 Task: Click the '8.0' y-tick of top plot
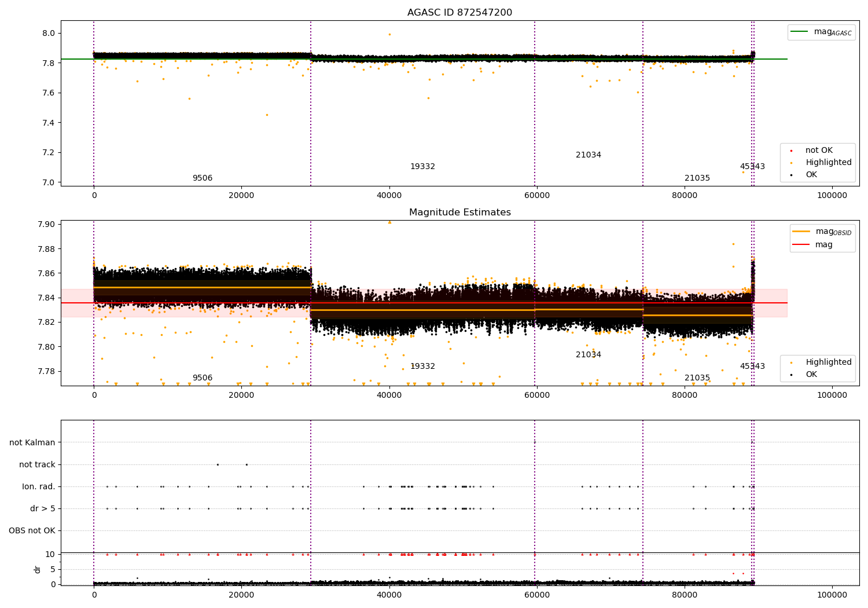49,34
